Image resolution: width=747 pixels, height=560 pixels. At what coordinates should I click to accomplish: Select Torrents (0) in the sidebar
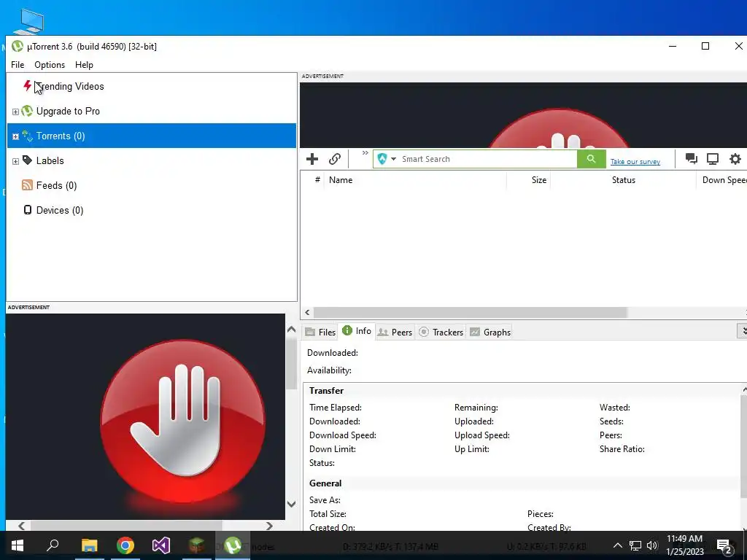[152, 136]
